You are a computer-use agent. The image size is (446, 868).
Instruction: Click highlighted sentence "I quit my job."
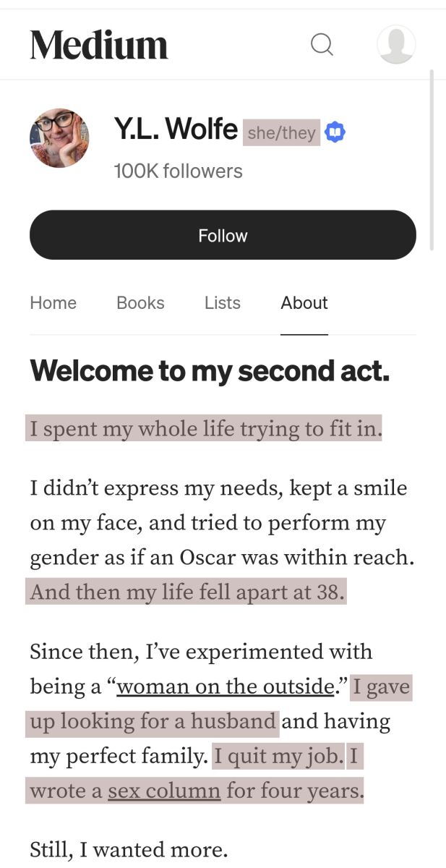[278, 757]
